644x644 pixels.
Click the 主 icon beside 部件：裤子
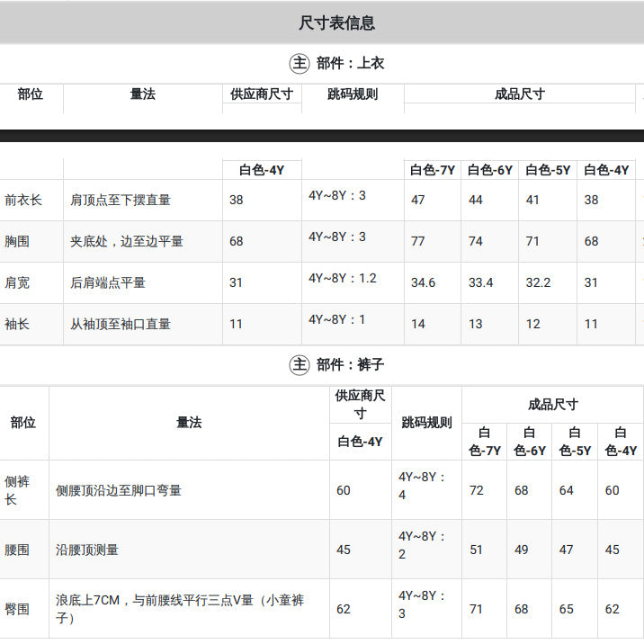(x=299, y=364)
